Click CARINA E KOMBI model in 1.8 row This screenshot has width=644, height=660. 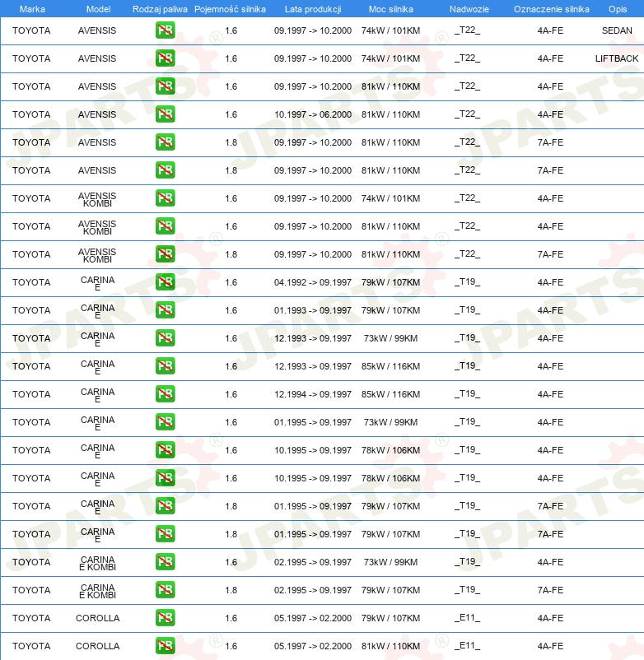point(97,591)
